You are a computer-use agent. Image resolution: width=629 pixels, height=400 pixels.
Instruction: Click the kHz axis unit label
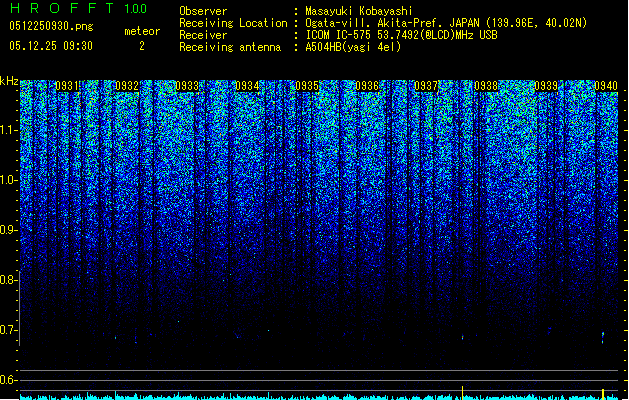[x=9, y=81]
